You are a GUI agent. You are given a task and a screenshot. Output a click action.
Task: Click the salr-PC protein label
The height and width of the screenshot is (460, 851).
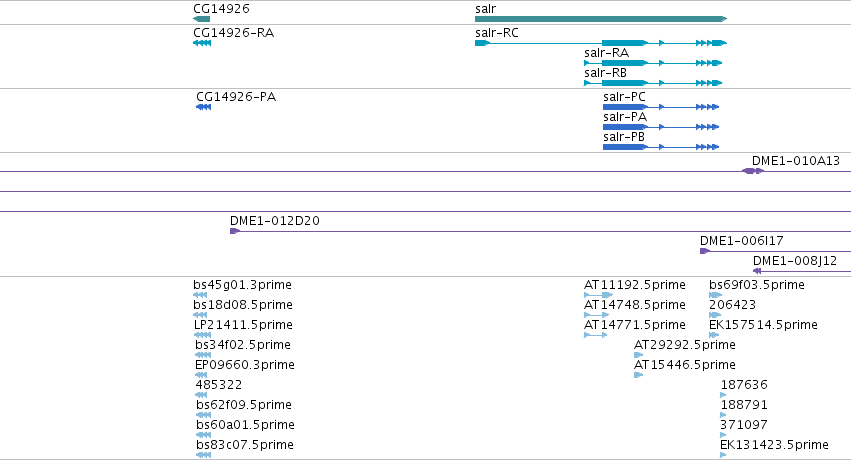point(624,97)
